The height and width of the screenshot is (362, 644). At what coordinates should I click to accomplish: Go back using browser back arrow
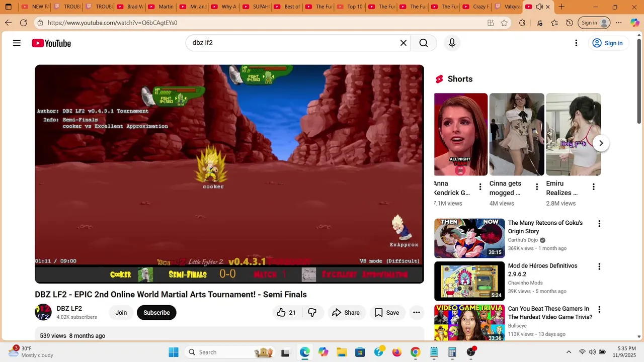[8, 23]
